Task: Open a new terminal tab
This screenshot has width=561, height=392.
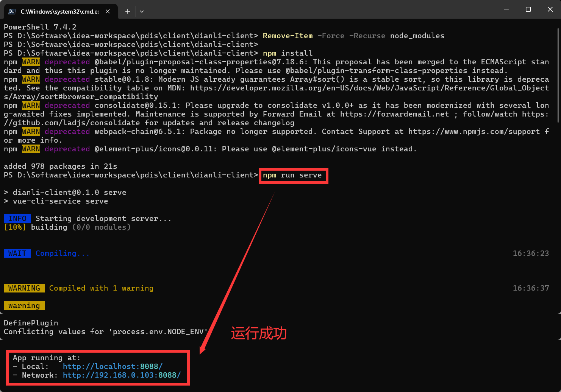Action: pyautogui.click(x=128, y=11)
